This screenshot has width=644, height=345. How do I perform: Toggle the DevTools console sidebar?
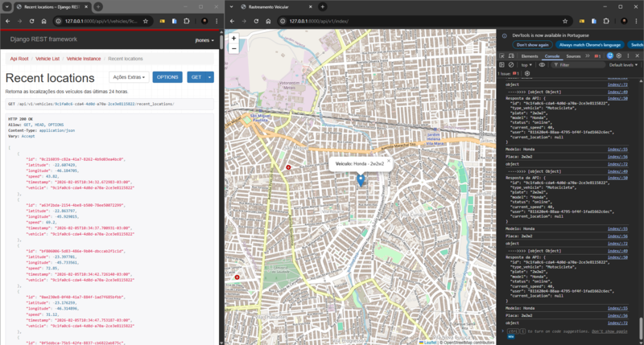pyautogui.click(x=502, y=64)
